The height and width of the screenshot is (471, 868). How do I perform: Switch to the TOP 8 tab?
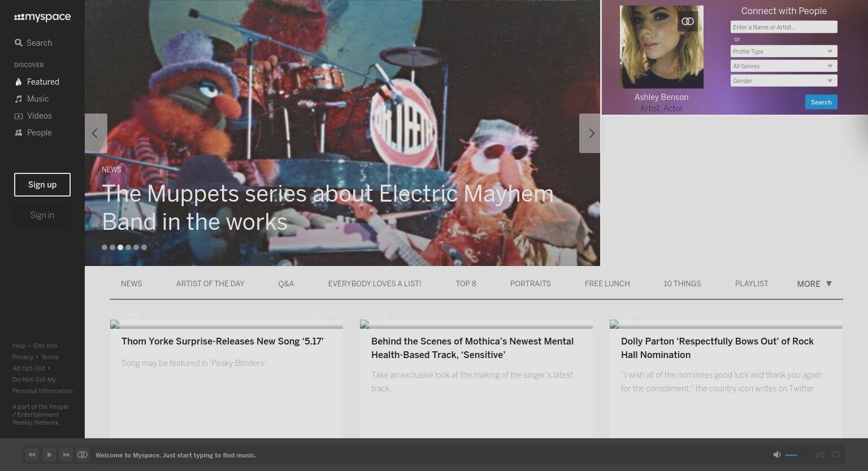(x=466, y=284)
